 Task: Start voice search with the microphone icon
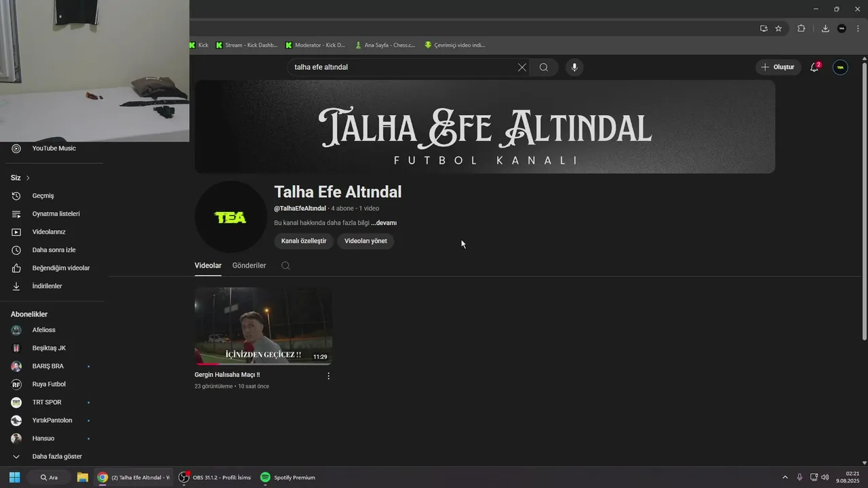pyautogui.click(x=574, y=67)
